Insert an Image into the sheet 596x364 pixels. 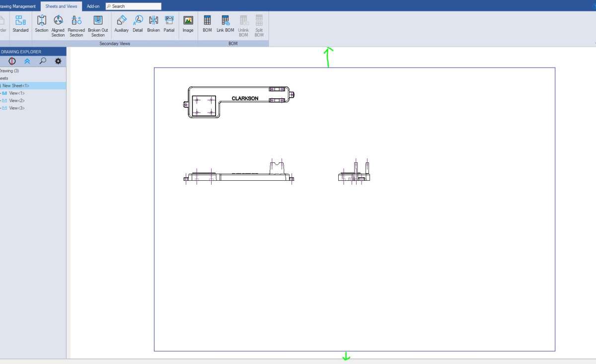pyautogui.click(x=188, y=24)
